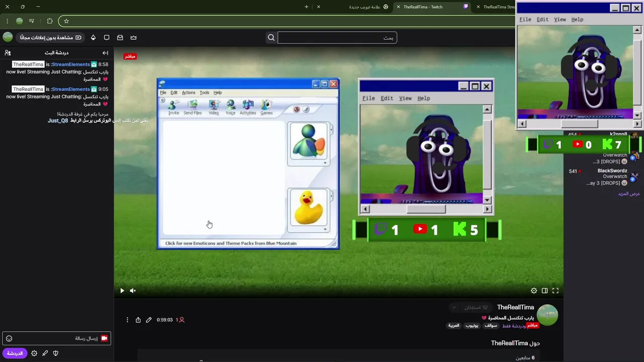Screen dimensions: 644x362
Task: Click the TheReallTima channel name under video
Action: (515, 307)
